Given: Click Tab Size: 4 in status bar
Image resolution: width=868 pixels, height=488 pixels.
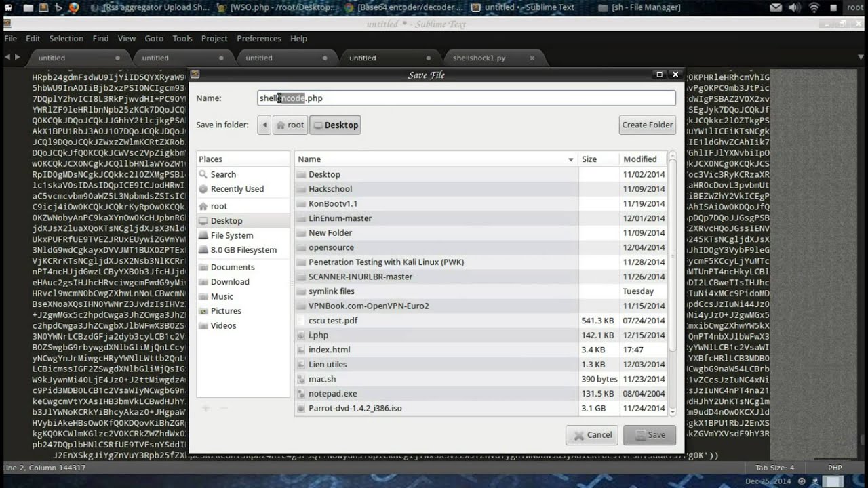Looking at the screenshot, I should 774,468.
